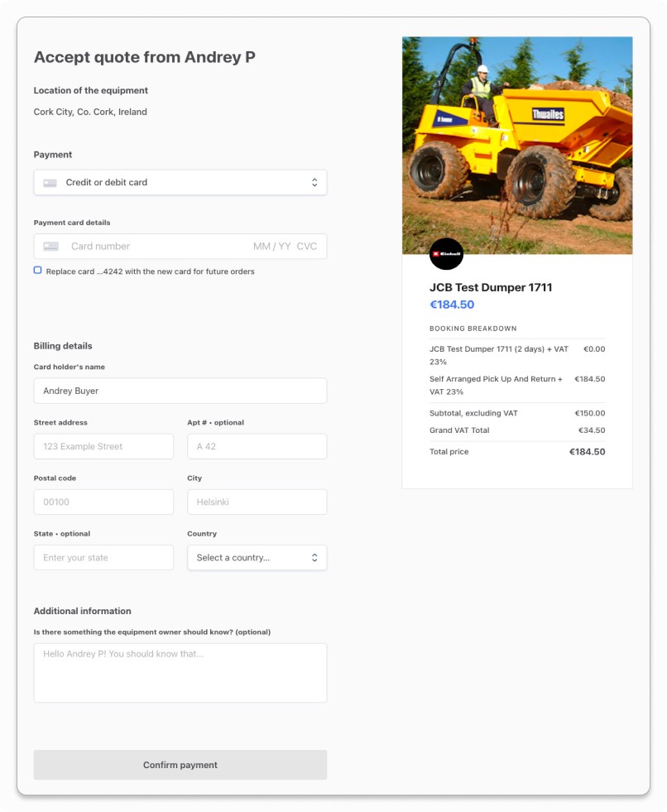Click the card icon inside the card number field
The image size is (667, 812).
(50, 246)
